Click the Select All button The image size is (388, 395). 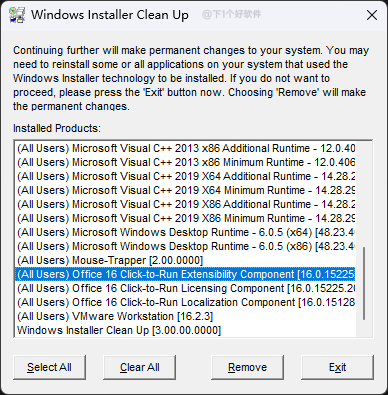pos(49,367)
